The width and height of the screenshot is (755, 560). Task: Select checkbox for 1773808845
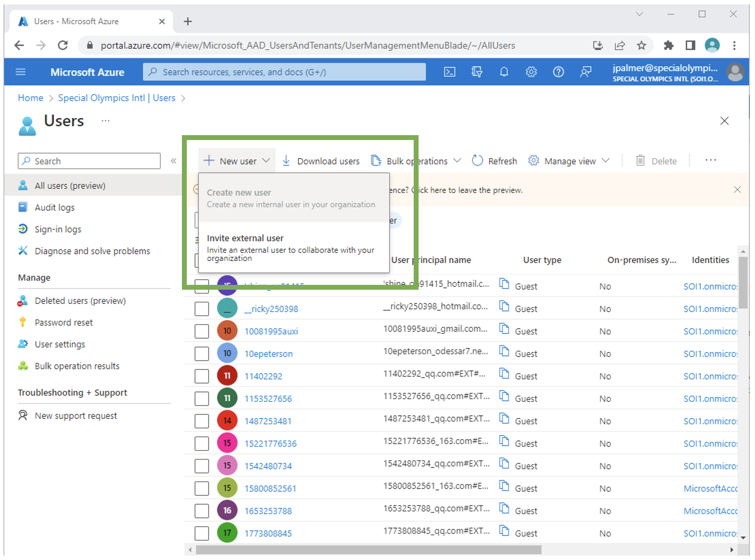click(202, 533)
